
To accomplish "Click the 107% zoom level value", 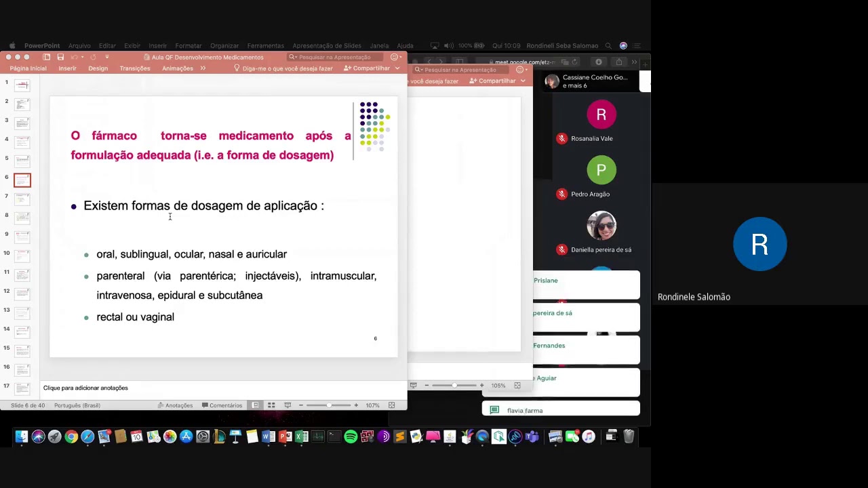I will click(372, 405).
